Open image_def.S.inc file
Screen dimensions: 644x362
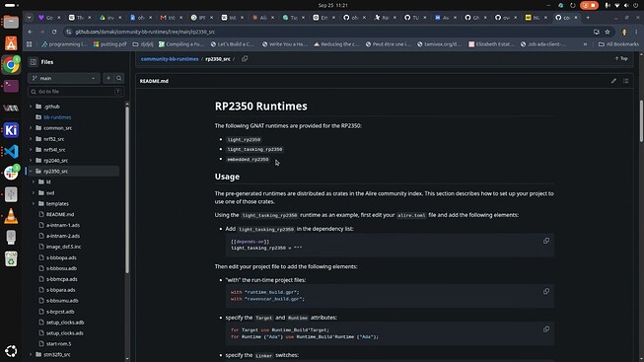pyautogui.click(x=63, y=247)
